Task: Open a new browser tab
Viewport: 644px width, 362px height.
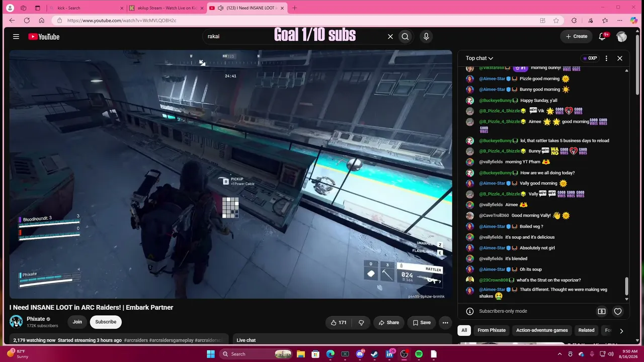Action: tap(294, 8)
